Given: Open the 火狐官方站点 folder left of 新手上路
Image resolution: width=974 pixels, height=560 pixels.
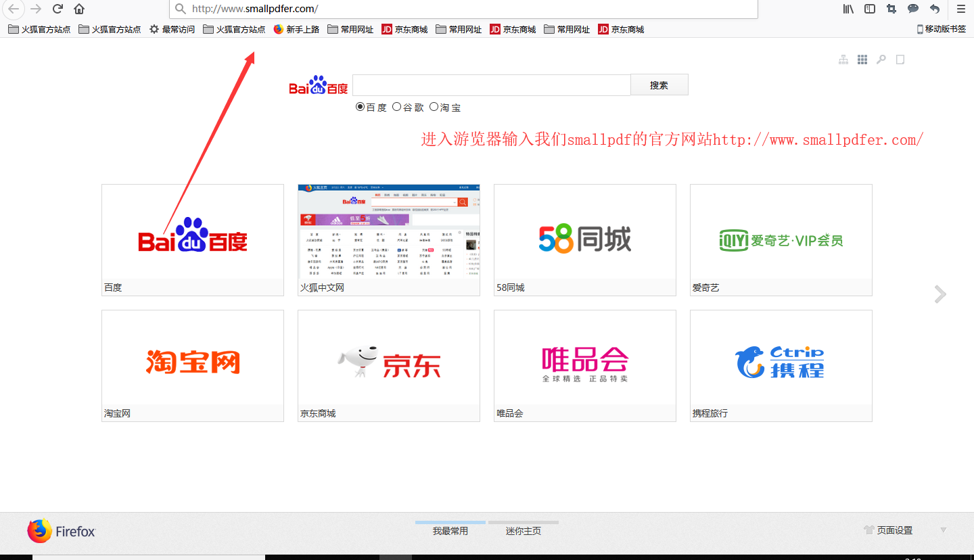Looking at the screenshot, I should point(234,29).
